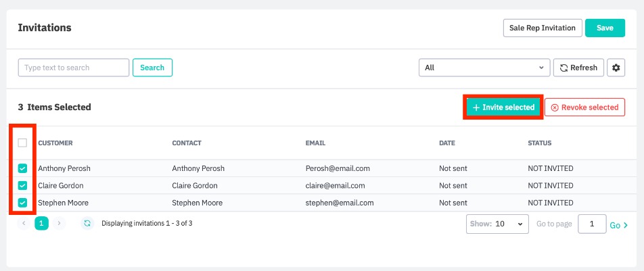Viewport: 644px width, 271px height.
Task: Click the Save button
Action: [605, 28]
